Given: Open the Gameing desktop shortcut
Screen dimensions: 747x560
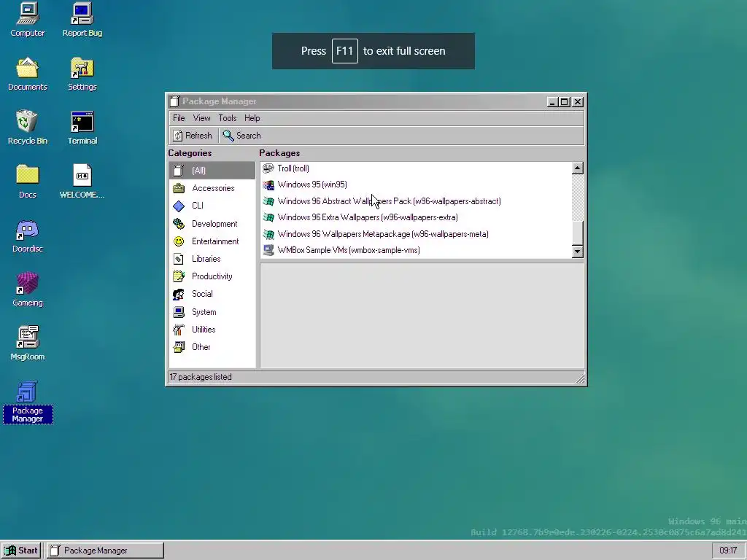Looking at the screenshot, I should [x=27, y=289].
